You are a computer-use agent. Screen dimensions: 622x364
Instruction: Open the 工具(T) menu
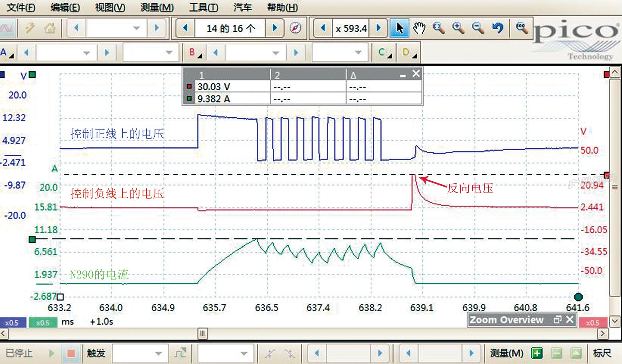pyautogui.click(x=203, y=7)
